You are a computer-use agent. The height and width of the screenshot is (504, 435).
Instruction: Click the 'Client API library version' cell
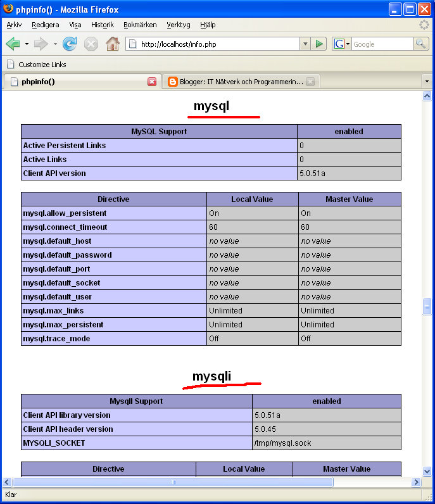137,415
